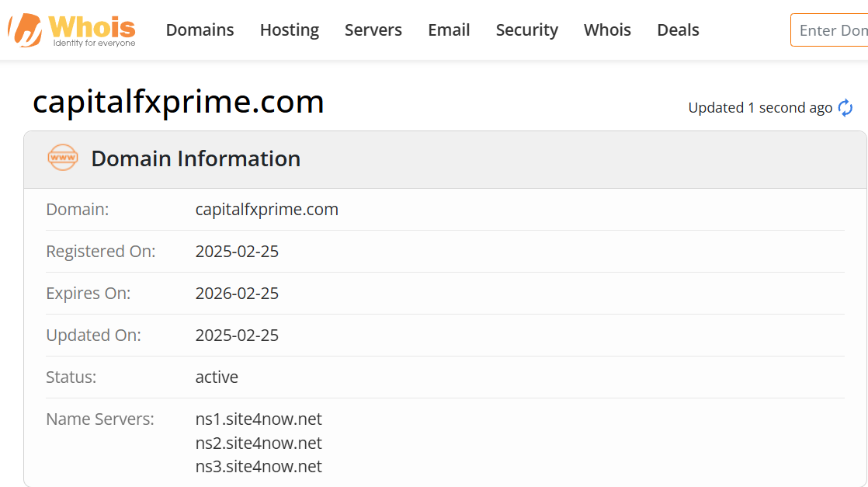The height and width of the screenshot is (487, 868).
Task: Click name server ns2.site4now.net
Action: pyautogui.click(x=259, y=444)
